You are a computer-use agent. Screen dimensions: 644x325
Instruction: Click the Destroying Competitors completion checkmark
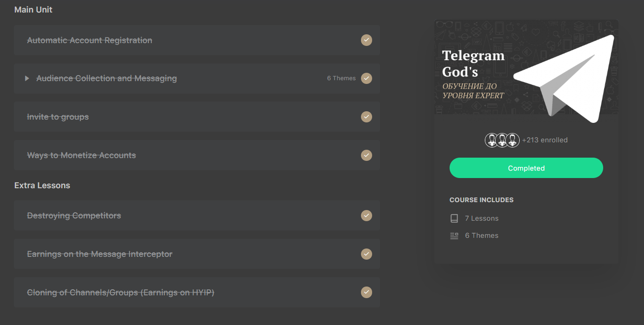[367, 216]
